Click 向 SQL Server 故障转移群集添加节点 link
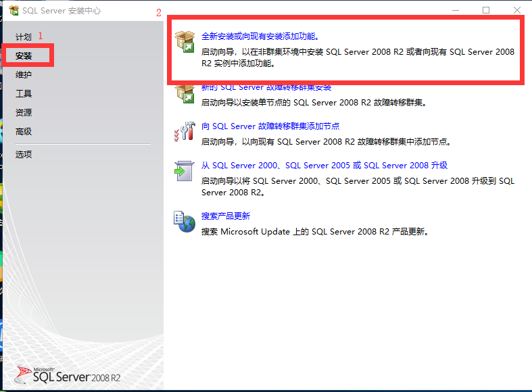The image size is (532, 392). pyautogui.click(x=270, y=126)
